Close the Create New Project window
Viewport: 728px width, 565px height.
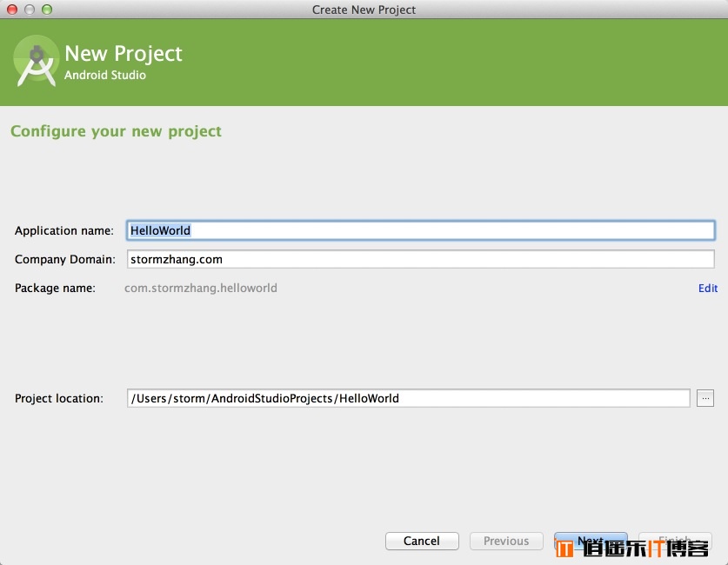tap(12, 10)
